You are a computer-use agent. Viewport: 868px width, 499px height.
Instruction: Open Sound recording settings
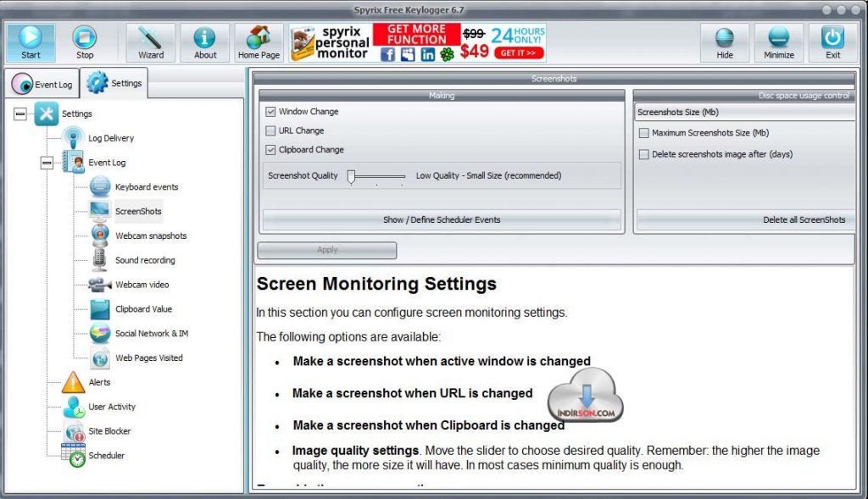(145, 260)
